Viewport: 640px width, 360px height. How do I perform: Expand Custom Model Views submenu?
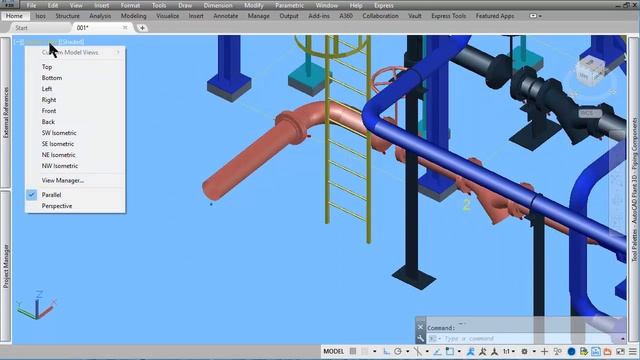point(76,52)
